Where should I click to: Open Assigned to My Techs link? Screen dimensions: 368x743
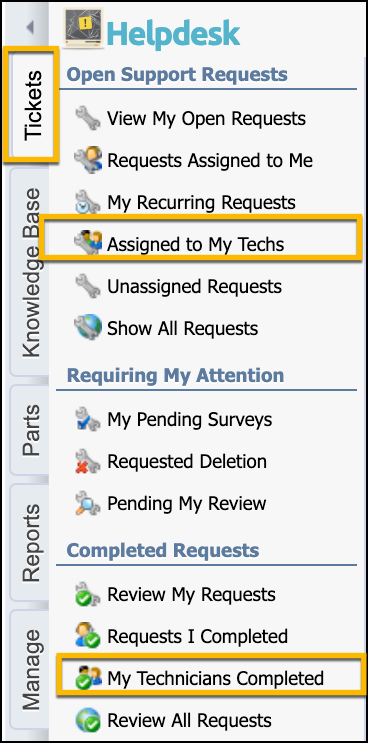coord(195,244)
